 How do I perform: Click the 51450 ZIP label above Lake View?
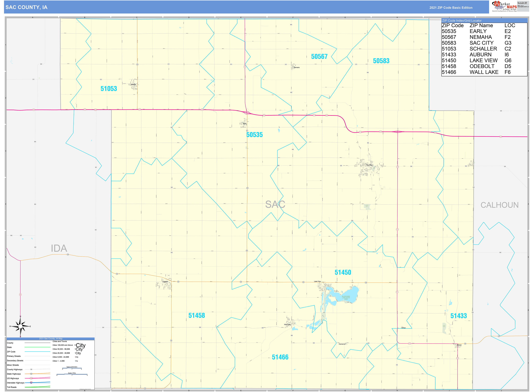(x=343, y=272)
